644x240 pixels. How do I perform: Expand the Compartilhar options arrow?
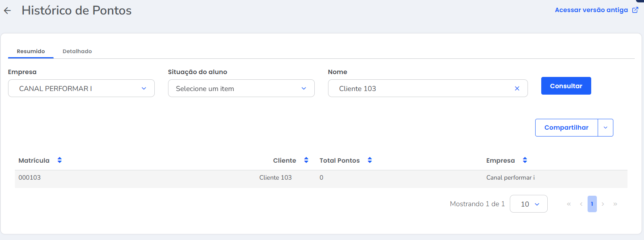tap(605, 128)
